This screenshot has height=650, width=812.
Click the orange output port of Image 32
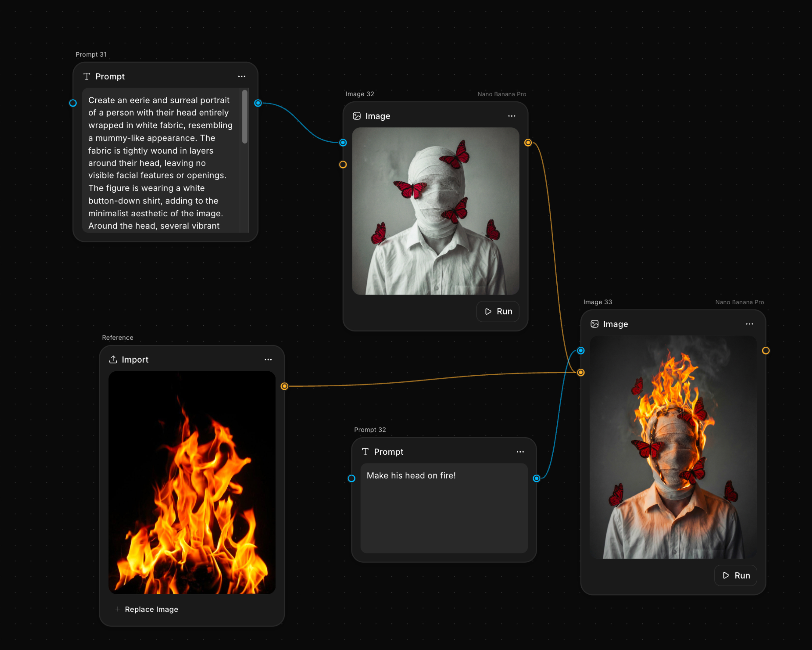pos(528,142)
